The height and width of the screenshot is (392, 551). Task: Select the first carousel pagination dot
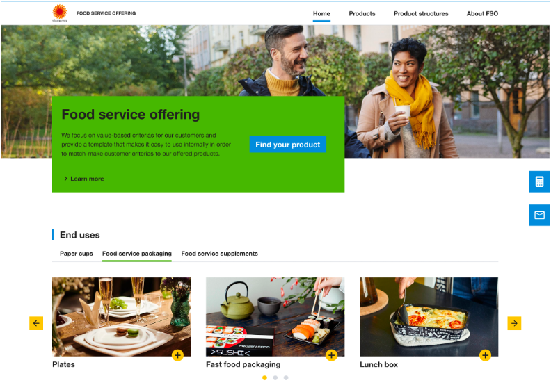pyautogui.click(x=264, y=377)
